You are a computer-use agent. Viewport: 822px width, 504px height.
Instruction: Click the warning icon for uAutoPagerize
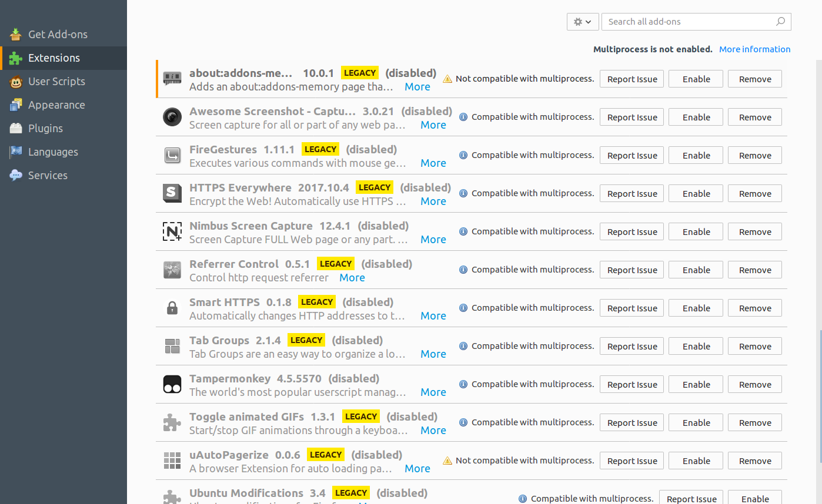447,461
